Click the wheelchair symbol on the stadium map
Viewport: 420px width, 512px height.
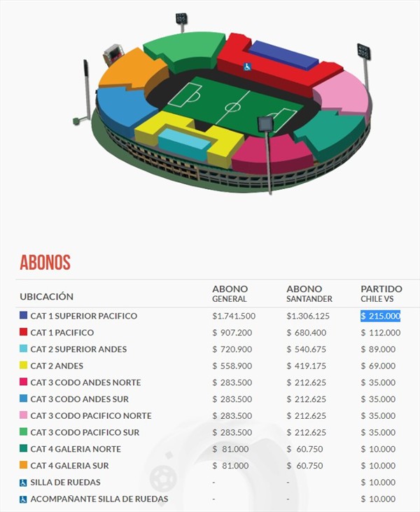(x=247, y=67)
